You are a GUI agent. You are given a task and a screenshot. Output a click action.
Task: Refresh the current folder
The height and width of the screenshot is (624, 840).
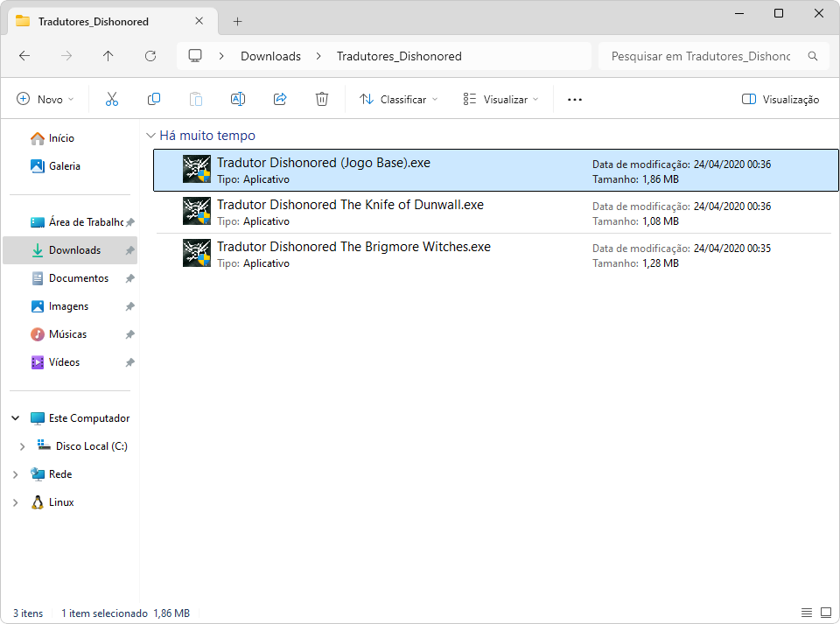tap(150, 56)
